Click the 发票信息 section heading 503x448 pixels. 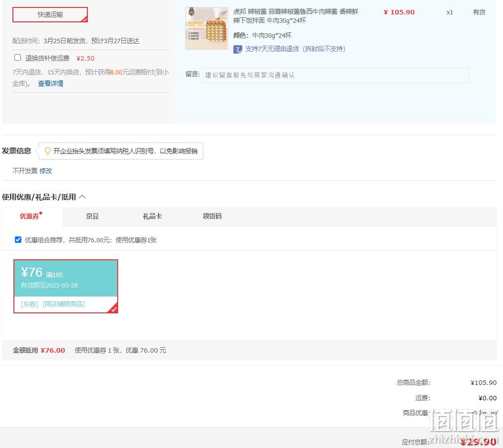point(16,151)
